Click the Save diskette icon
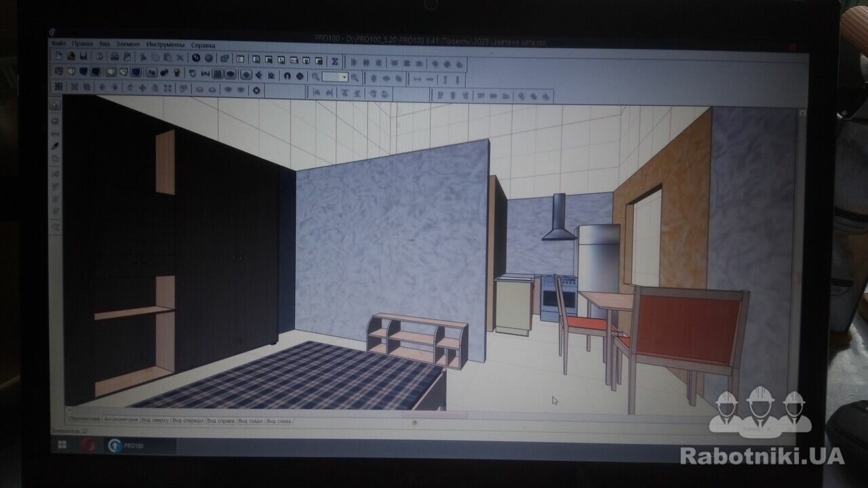Image resolution: width=868 pixels, height=488 pixels. (83, 57)
